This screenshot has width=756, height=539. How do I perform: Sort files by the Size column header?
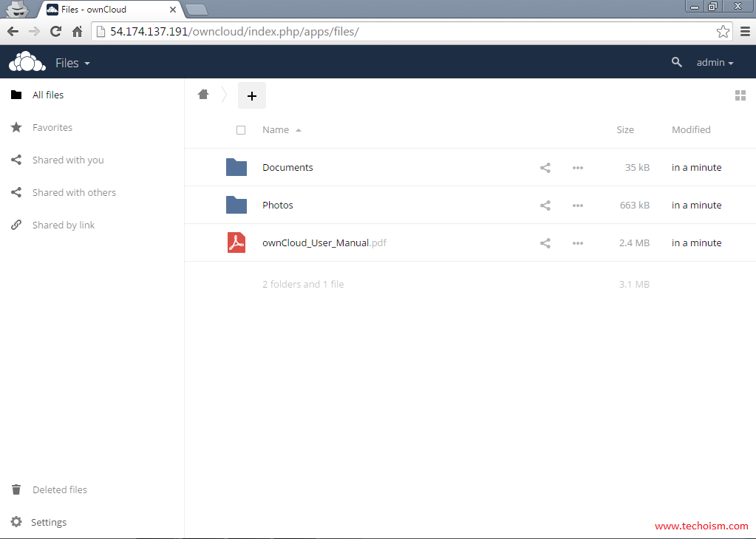[x=625, y=130]
